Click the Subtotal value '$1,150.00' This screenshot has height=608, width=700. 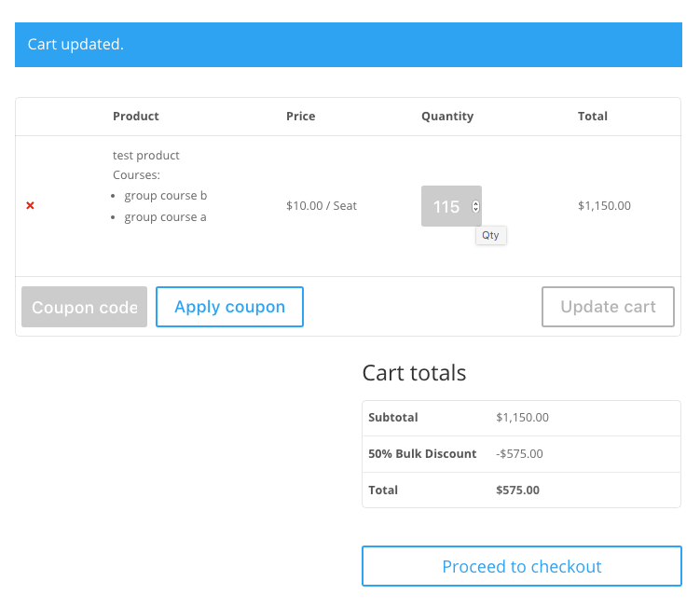click(x=522, y=417)
